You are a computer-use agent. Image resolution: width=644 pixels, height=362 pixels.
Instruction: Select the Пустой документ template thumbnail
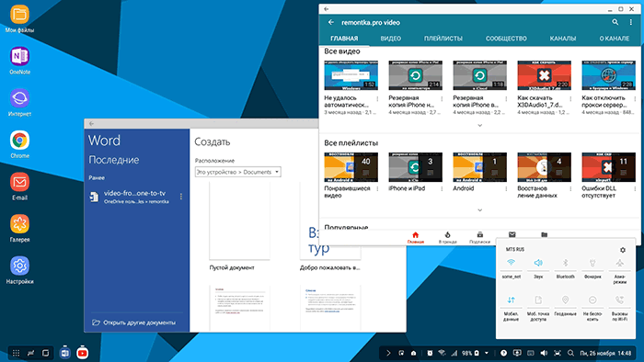[239, 221]
